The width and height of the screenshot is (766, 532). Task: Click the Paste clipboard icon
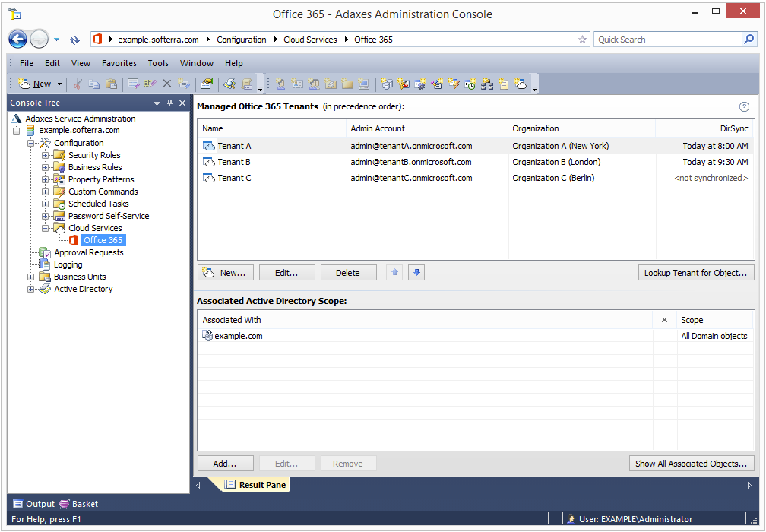click(x=112, y=84)
